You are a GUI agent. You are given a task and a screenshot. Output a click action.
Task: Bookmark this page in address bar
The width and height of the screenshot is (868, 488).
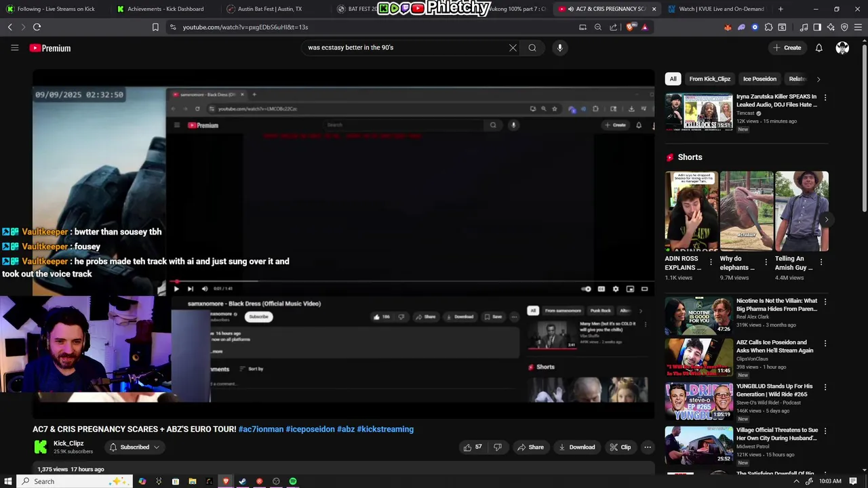point(155,27)
